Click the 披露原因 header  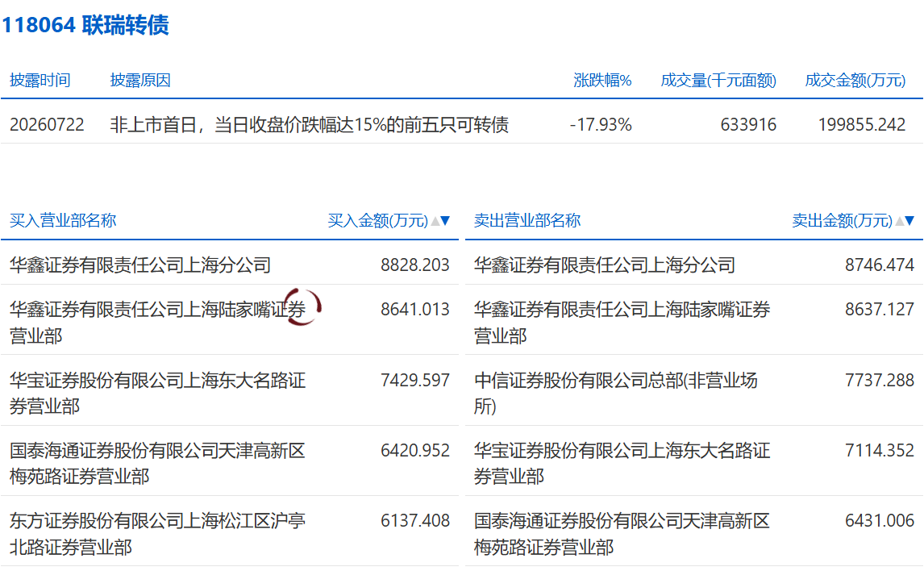click(x=140, y=80)
